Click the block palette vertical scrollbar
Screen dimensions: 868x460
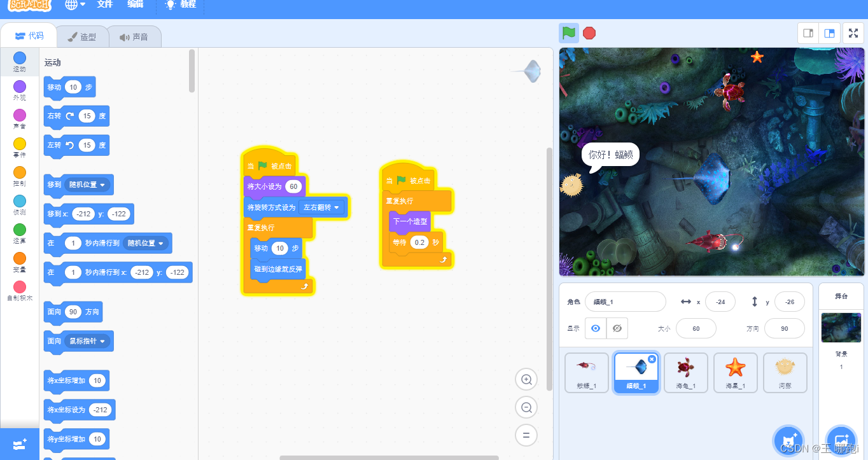coord(192,71)
